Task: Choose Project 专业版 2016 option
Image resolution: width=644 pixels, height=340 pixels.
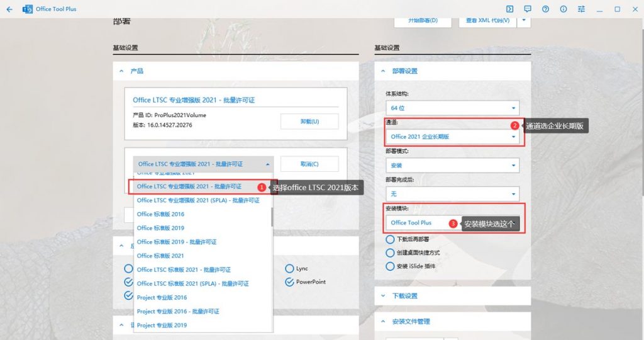Action: pyautogui.click(x=203, y=297)
